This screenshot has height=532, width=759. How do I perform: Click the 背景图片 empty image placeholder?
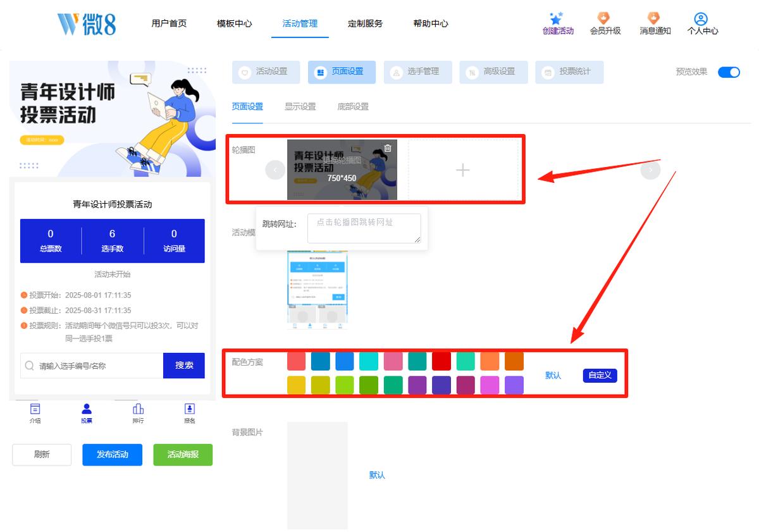tap(318, 475)
